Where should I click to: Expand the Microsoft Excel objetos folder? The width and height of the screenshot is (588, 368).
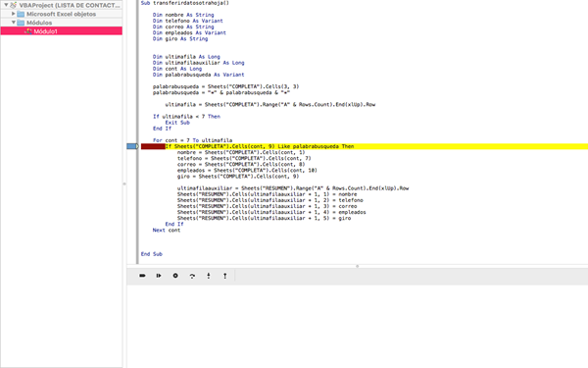pos(13,14)
